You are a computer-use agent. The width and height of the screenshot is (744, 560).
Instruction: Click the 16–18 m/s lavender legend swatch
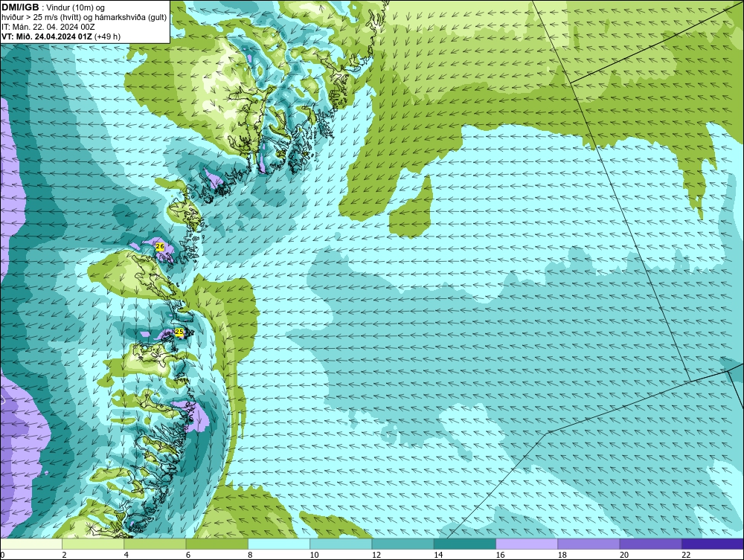527,544
